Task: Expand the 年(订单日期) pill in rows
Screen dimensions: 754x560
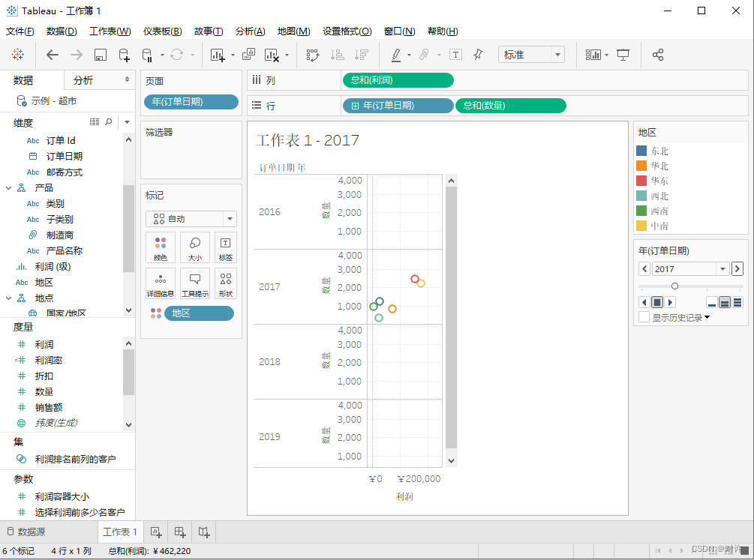Action: pyautogui.click(x=355, y=106)
